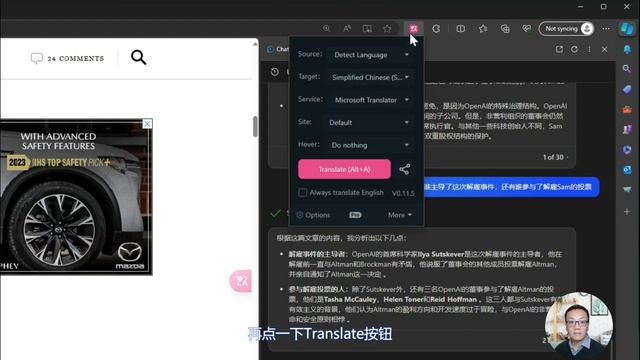Screen dimensions: 640x360
Task: Click the floating pink translate button
Action: point(241,281)
